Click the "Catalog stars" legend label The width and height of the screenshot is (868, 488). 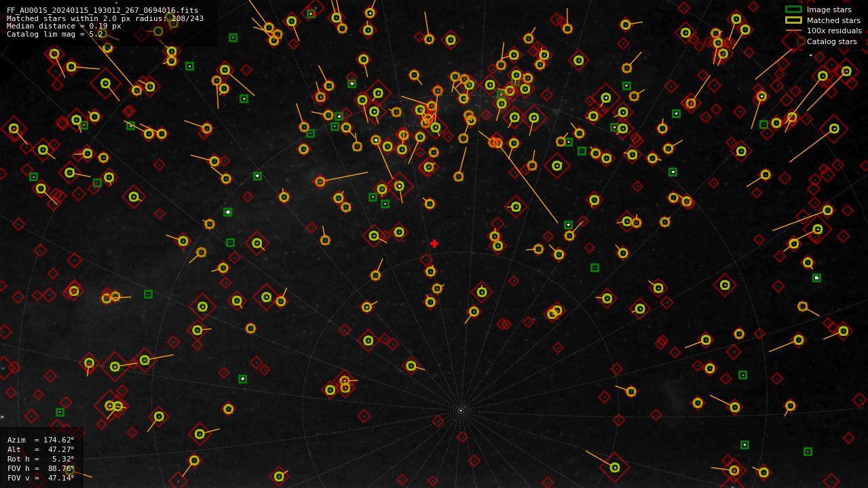(831, 41)
